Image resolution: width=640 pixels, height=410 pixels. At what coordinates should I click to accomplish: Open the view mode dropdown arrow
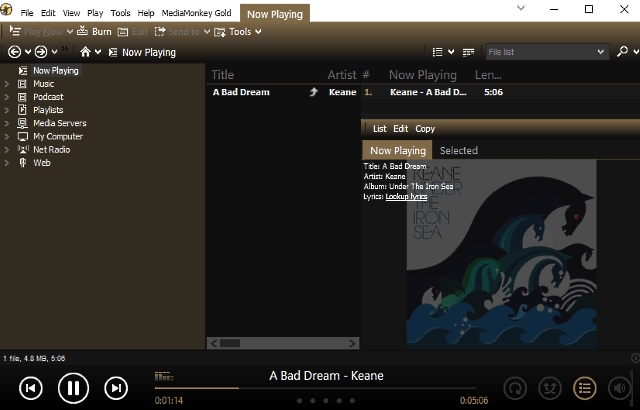click(451, 52)
